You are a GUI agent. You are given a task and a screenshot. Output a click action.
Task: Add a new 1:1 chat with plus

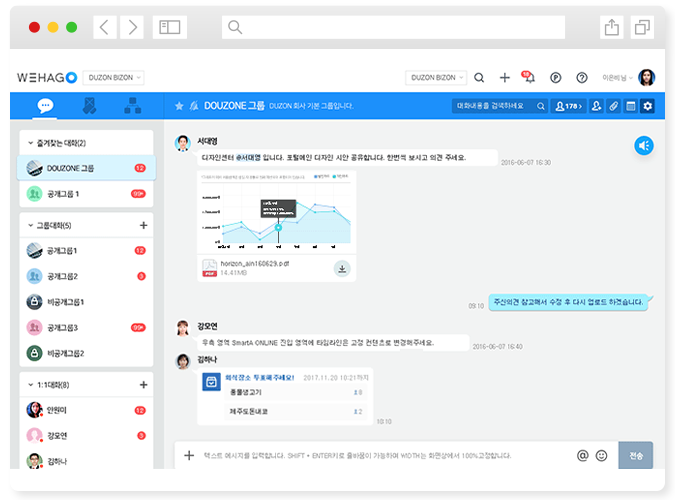[143, 385]
